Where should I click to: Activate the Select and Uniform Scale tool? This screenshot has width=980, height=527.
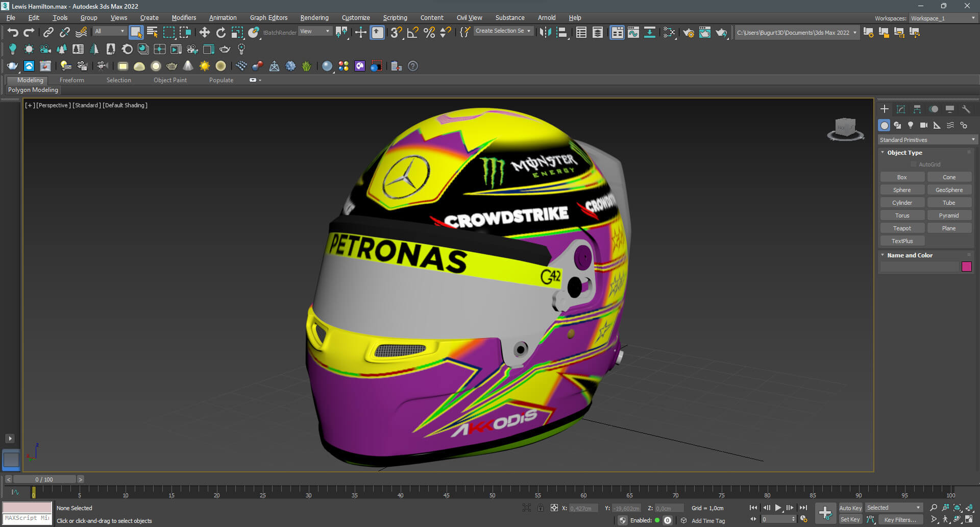237,33
